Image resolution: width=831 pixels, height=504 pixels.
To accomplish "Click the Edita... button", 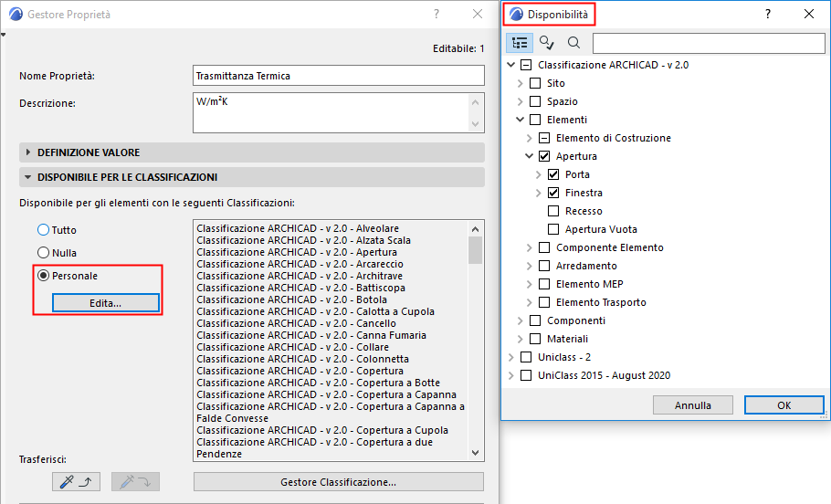I will pos(105,303).
